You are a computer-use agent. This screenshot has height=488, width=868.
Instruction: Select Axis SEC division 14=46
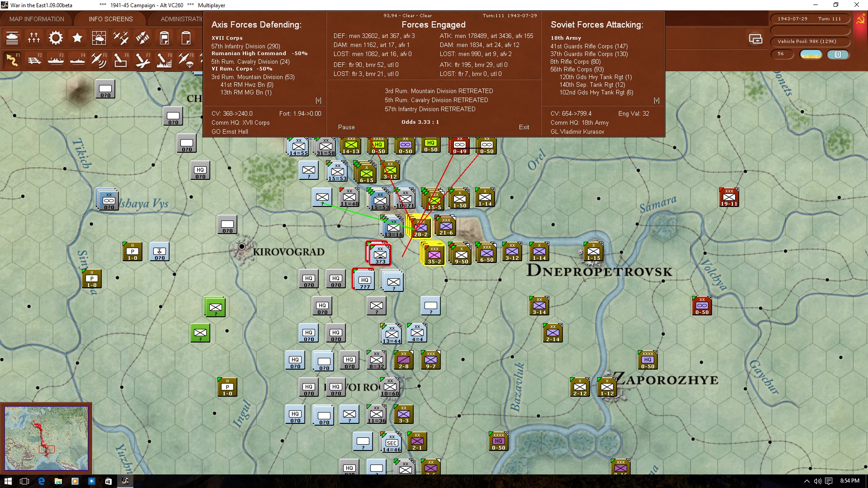pyautogui.click(x=392, y=443)
